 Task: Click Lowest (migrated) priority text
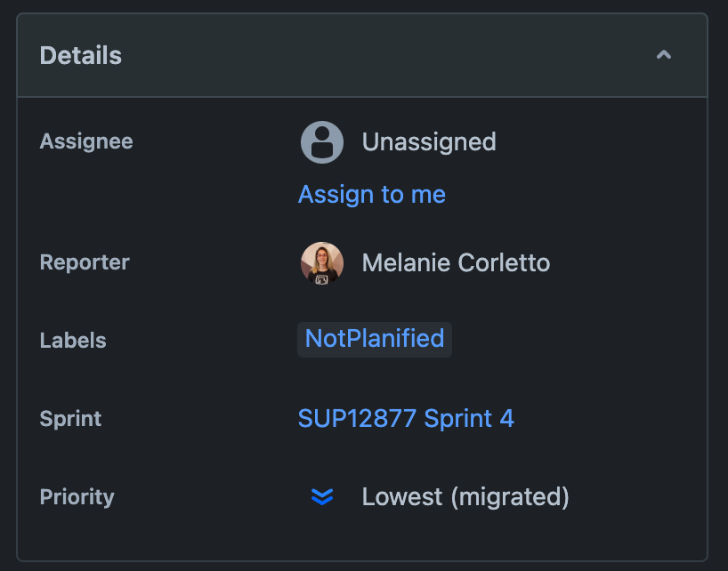[x=465, y=496]
